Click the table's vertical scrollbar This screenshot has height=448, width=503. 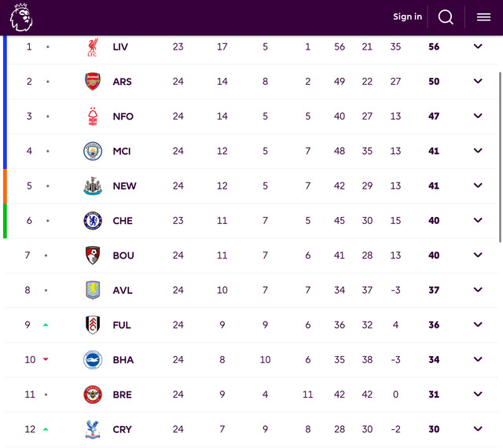click(x=500, y=157)
